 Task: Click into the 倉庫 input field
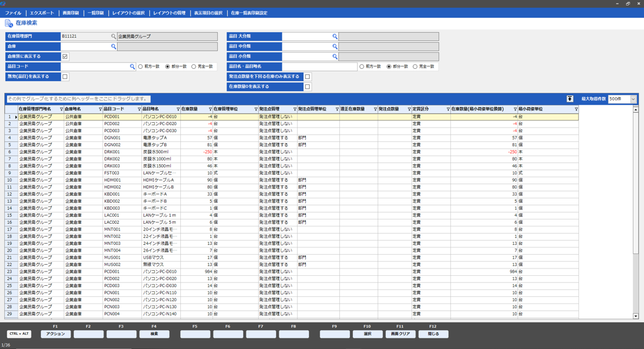point(85,47)
